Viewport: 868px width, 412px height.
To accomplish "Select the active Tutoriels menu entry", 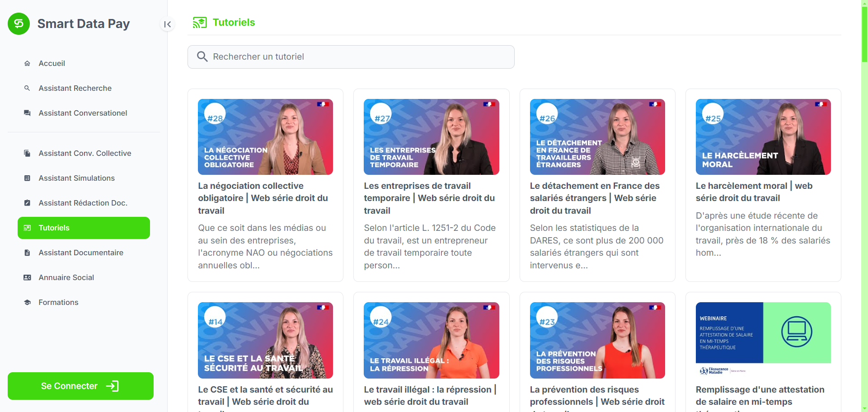I will (x=84, y=228).
